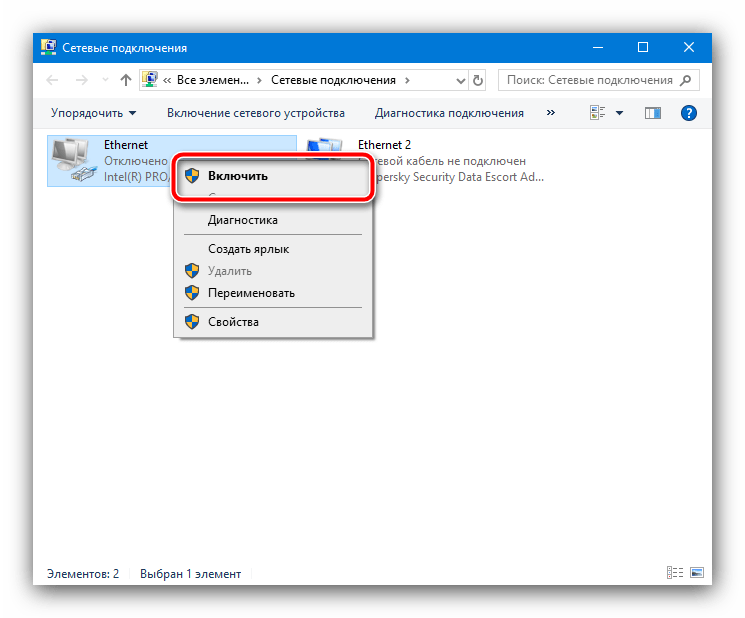
Task: Select the Ethernet adapter icon
Action: click(73, 161)
